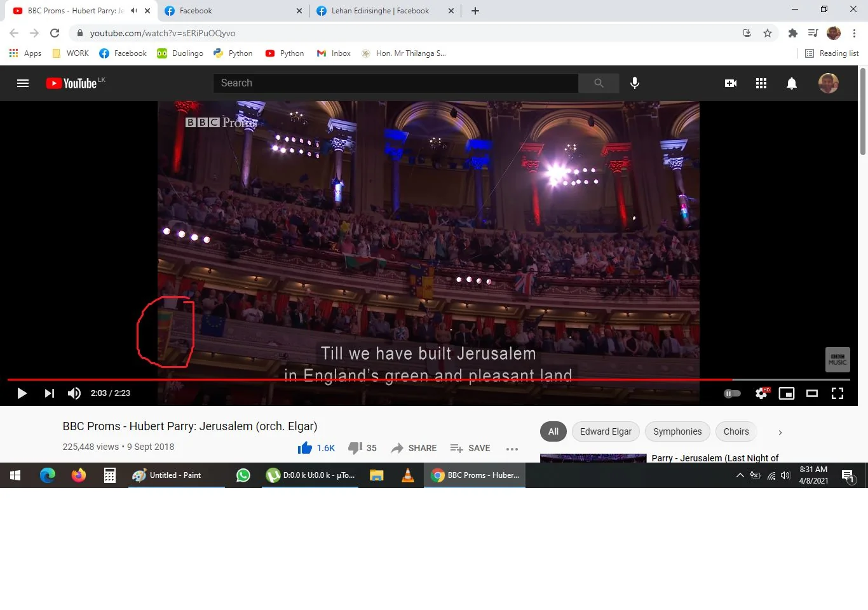Skip to the next video

point(49,393)
